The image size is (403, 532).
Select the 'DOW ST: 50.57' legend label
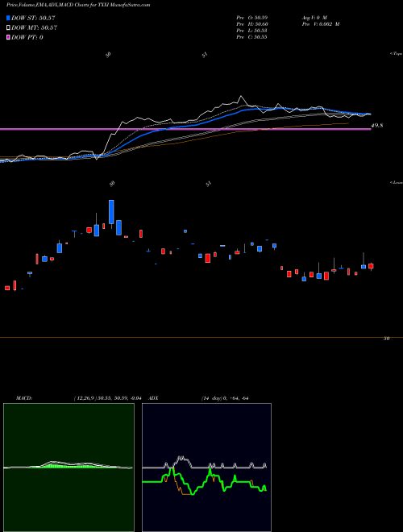pyautogui.click(x=33, y=18)
